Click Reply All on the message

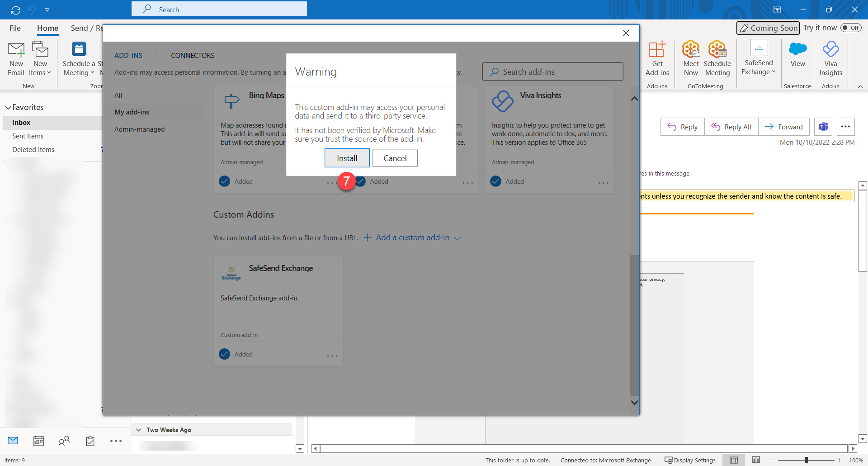click(x=731, y=127)
